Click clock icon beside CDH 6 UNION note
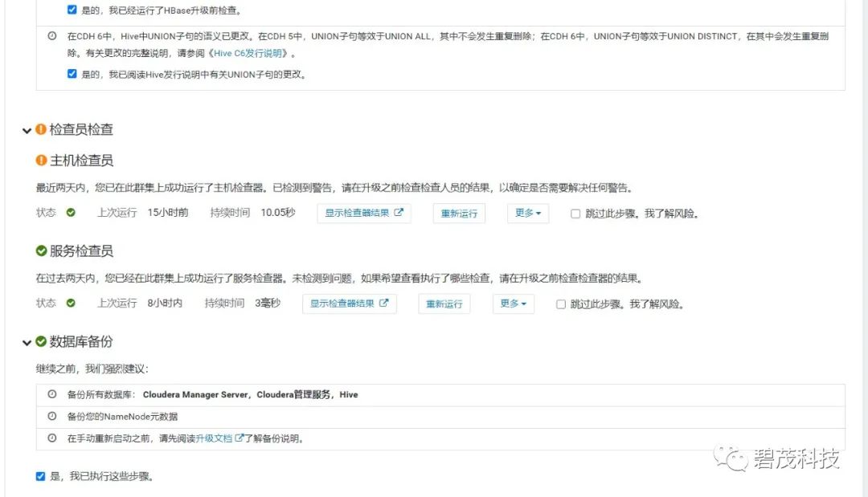Viewport: 868px width, 497px height. pyautogui.click(x=52, y=36)
